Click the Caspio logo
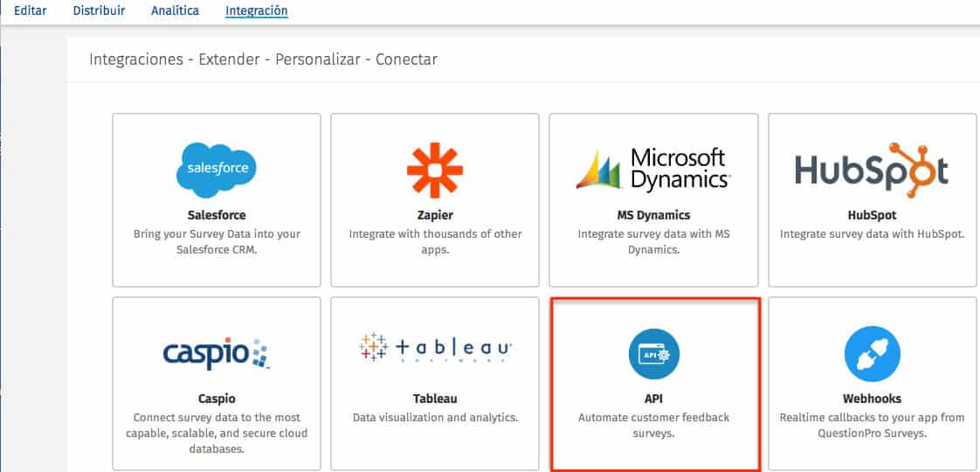Image resolution: width=980 pixels, height=472 pixels. (217, 353)
